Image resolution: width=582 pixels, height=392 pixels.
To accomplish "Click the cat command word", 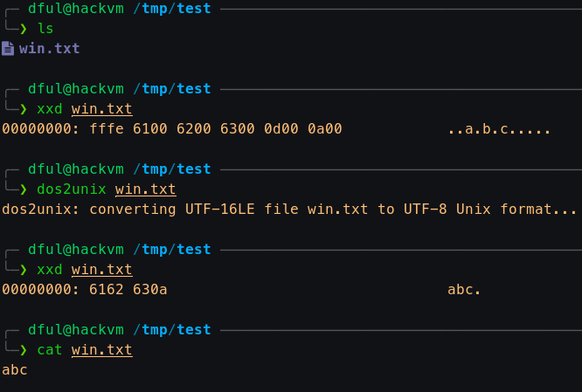I will coord(49,350).
